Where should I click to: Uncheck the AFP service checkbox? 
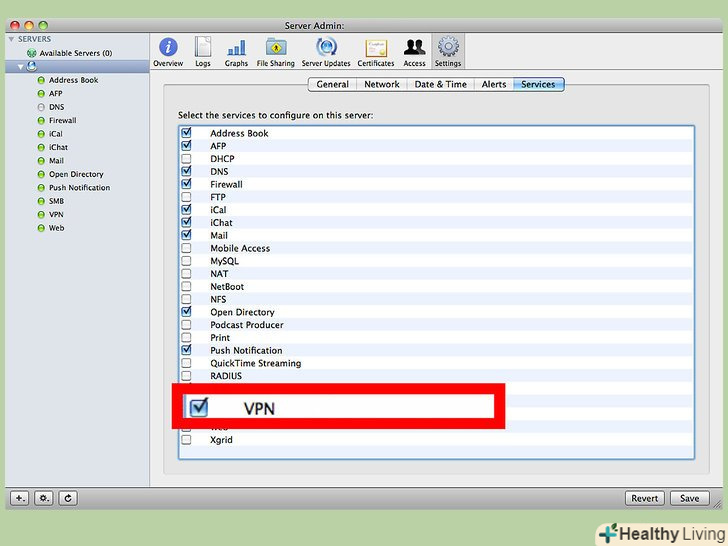pos(186,145)
